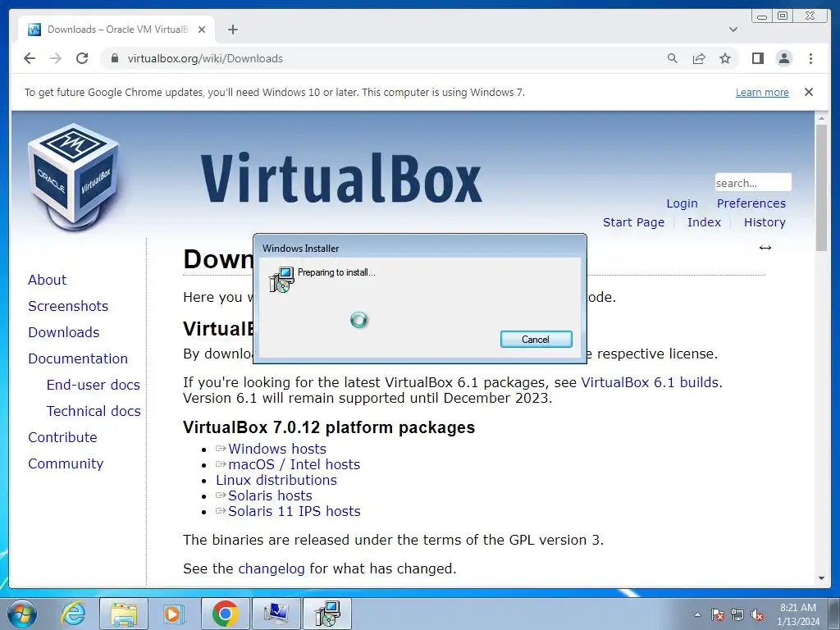Click the zoom magnifier icon in address bar

tap(673, 58)
